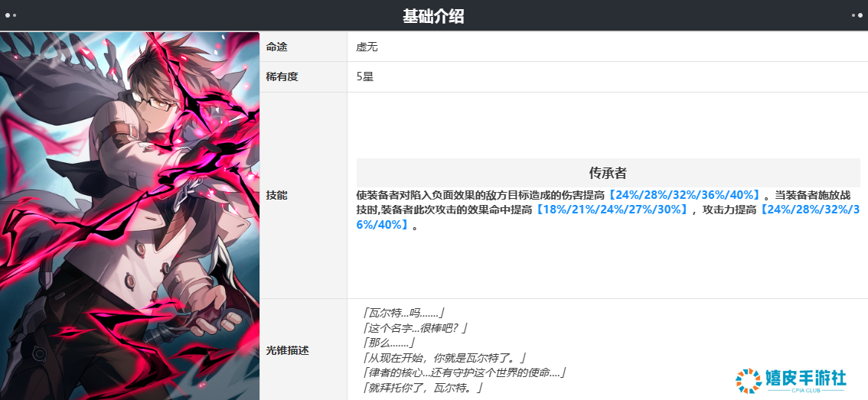Click the 嘻皮手游社 watermark text
Screen dimensions: 868x400
coord(805,378)
